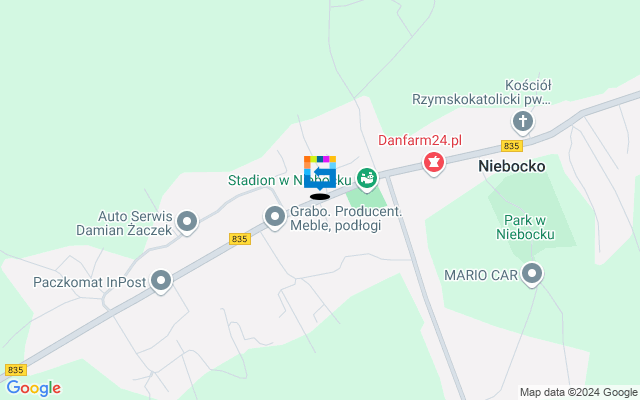
Task: Select the Auto Serwis Damian Żaczek pin
Action: [x=187, y=222]
